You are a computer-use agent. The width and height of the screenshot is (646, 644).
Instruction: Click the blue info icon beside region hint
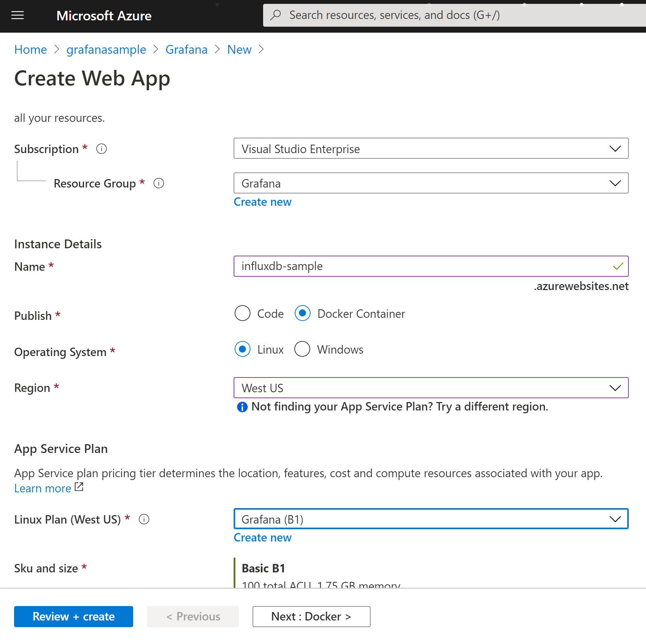[242, 407]
